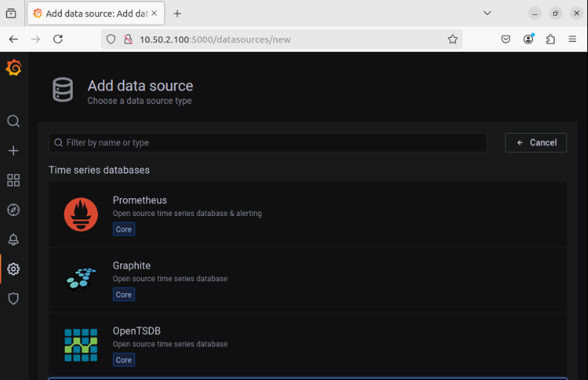Close the Add data source tab

click(x=154, y=13)
